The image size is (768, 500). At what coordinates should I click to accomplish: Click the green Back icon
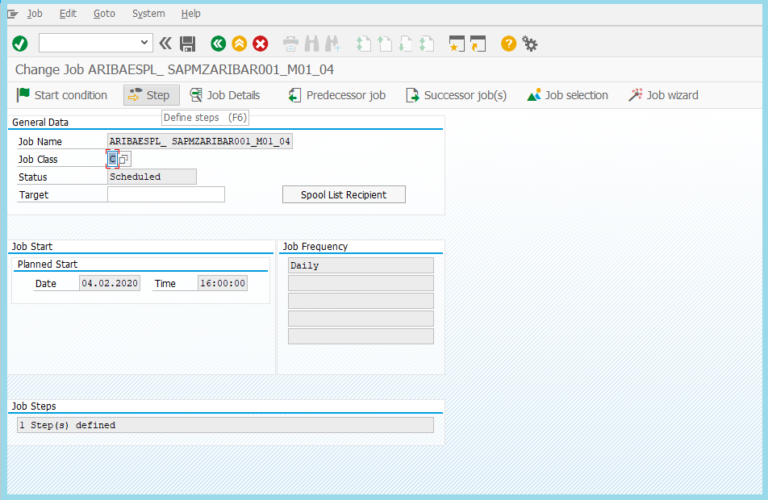click(218, 44)
